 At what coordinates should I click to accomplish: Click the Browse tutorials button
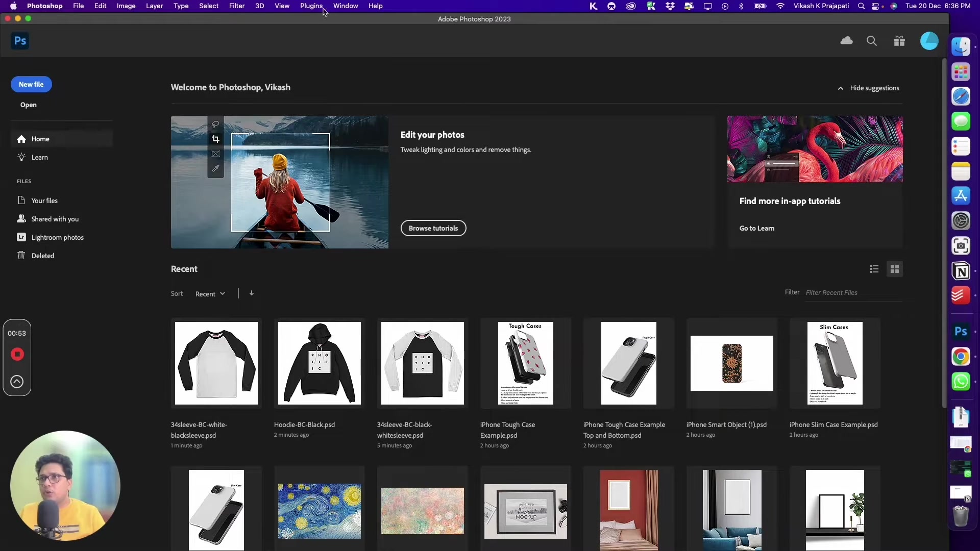433,228
